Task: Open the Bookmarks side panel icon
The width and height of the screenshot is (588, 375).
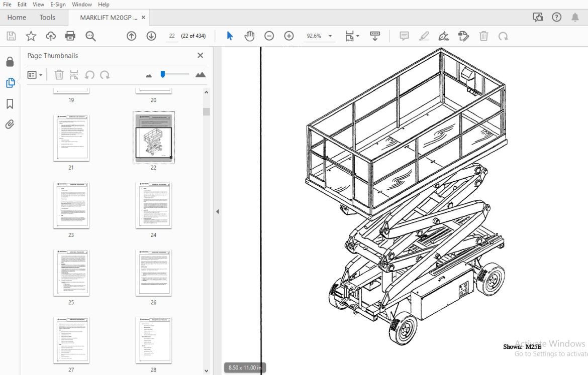Action: pyautogui.click(x=10, y=104)
